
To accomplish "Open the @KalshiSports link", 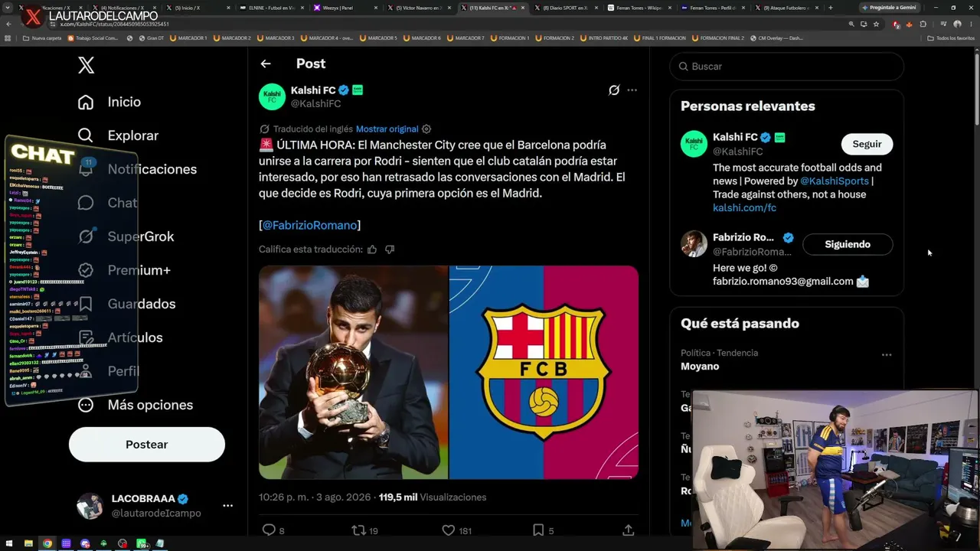I will click(835, 181).
